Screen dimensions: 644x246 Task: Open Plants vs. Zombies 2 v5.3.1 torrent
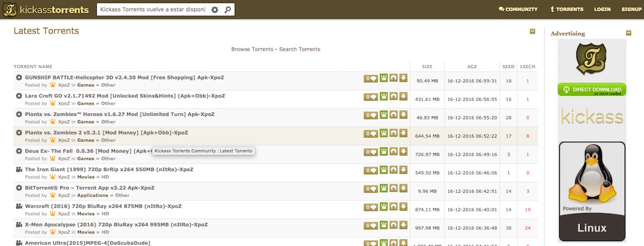tap(107, 133)
